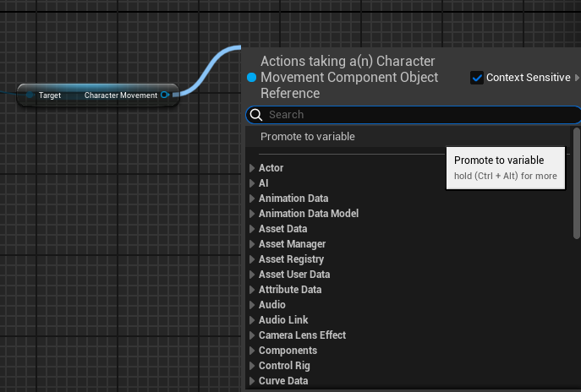Select the Asset Data label
581x392 pixels.
(282, 229)
